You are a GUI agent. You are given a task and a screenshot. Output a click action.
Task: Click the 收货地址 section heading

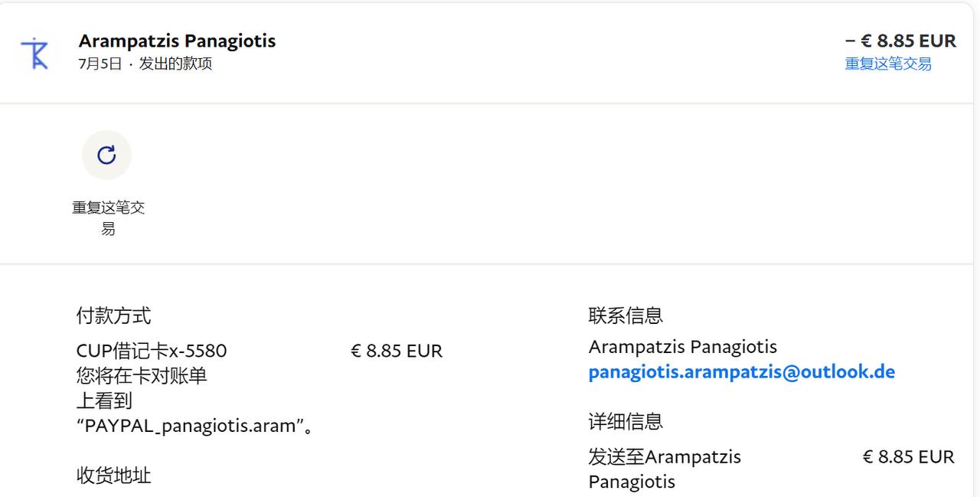113,476
